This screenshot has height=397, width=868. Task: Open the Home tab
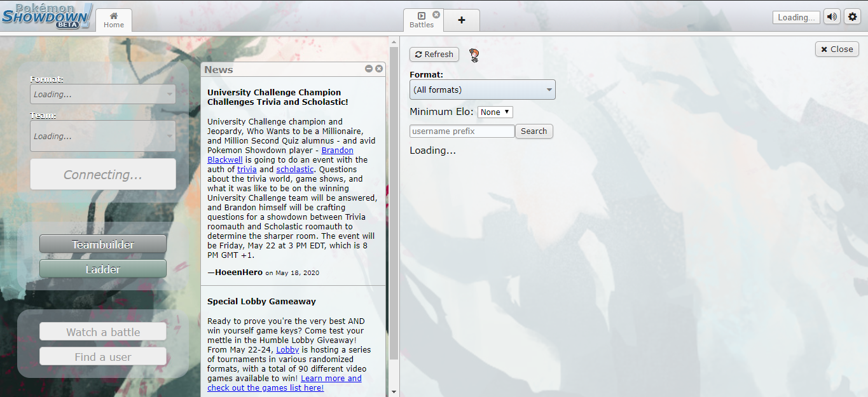pyautogui.click(x=114, y=20)
